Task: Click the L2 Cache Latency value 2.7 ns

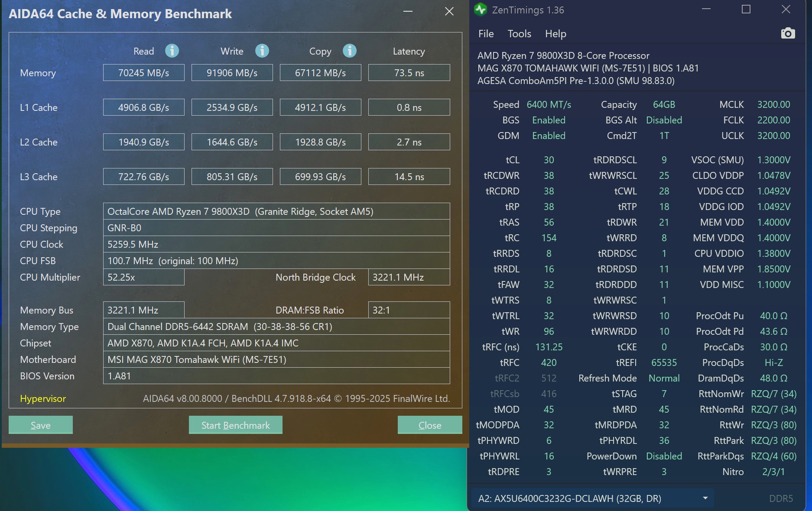Action: 409,142
